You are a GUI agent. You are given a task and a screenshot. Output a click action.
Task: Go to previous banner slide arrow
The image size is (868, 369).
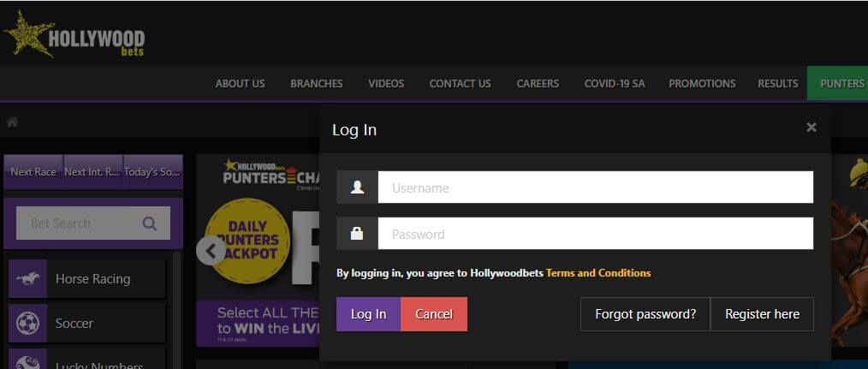(x=211, y=251)
